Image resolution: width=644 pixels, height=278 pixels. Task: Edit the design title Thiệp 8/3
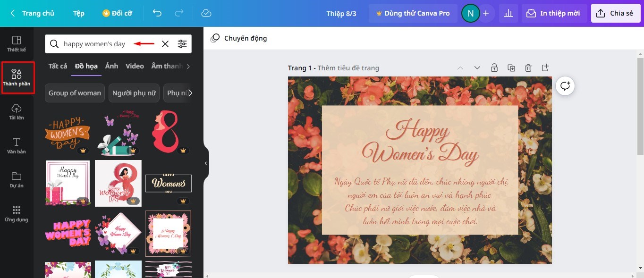pyautogui.click(x=341, y=13)
